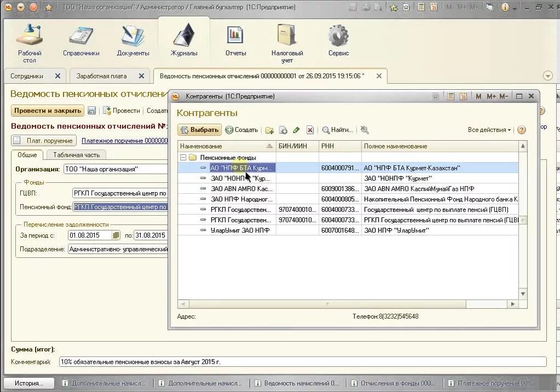Click Комментарий input field

303,362
